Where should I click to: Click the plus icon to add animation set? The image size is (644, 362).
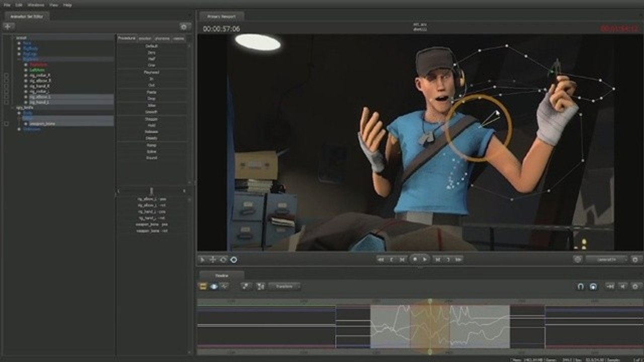[9, 26]
